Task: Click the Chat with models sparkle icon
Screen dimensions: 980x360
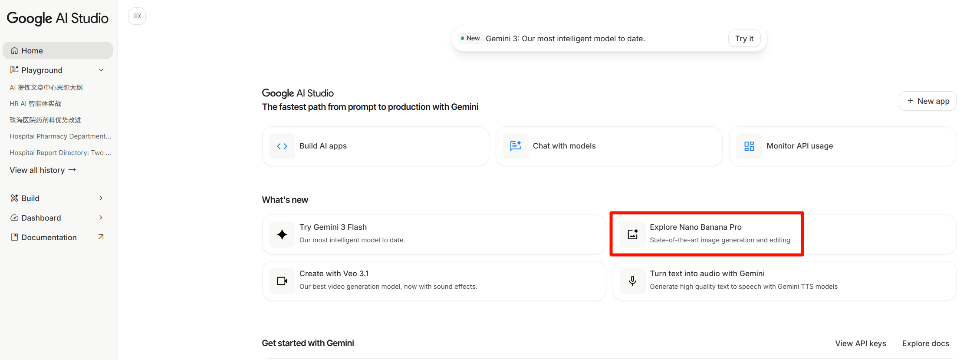Action: point(516,146)
